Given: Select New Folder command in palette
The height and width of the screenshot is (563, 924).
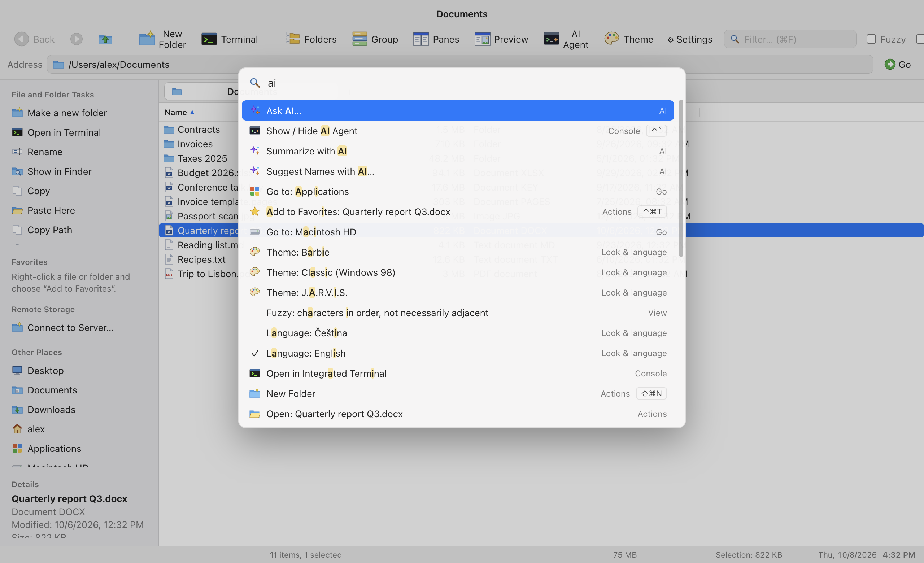Looking at the screenshot, I should (x=458, y=394).
